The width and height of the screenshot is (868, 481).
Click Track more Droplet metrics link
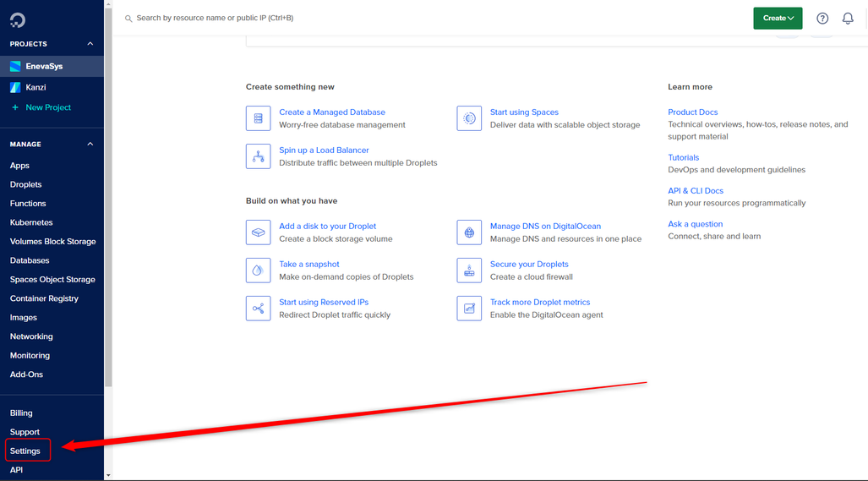[x=540, y=303]
